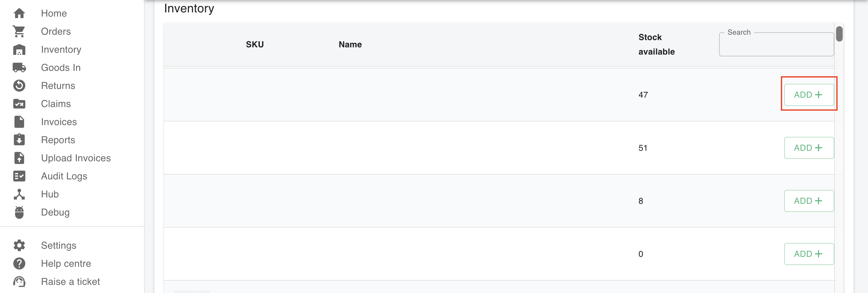Open Help centre question mark icon
Viewport: 868px width, 293px height.
click(19, 263)
